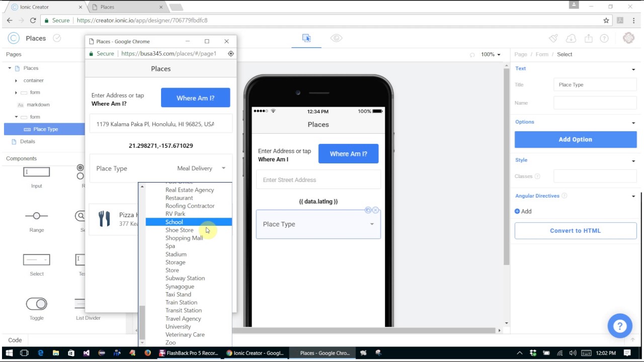Open Task View from the taskbar

tap(25, 353)
